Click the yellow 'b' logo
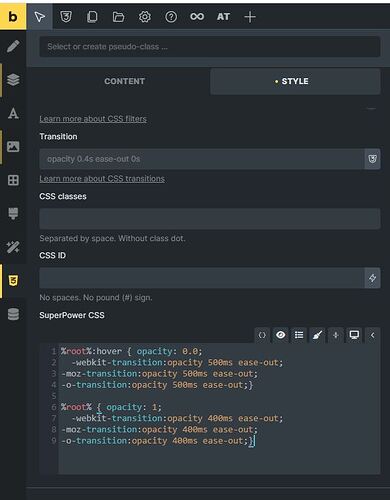The height and width of the screenshot is (500, 390). tap(13, 17)
